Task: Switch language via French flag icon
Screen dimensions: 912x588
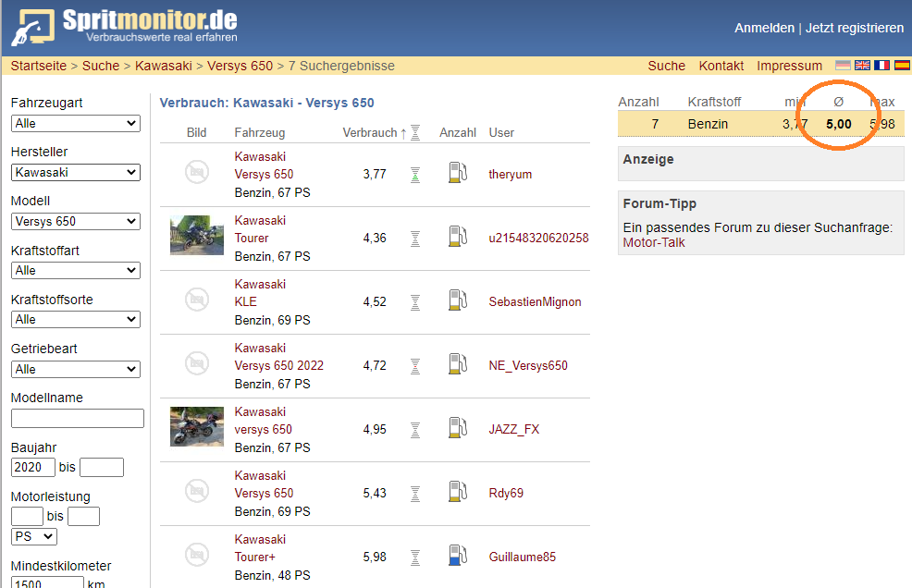Action: (x=881, y=65)
